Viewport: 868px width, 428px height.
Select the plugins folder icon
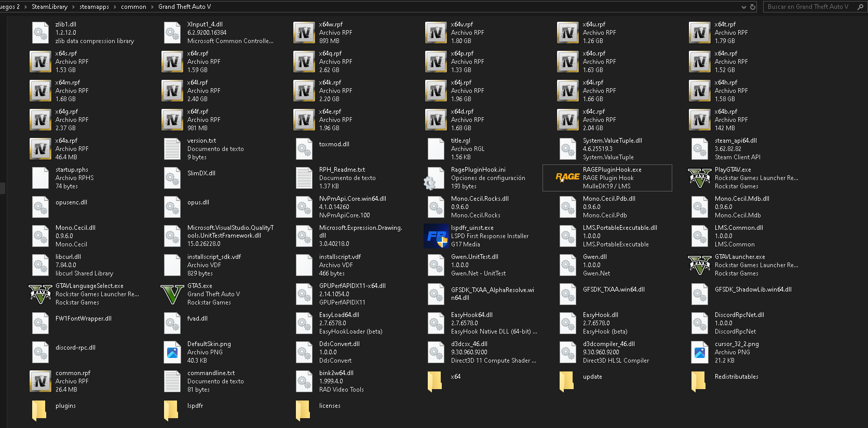point(39,410)
